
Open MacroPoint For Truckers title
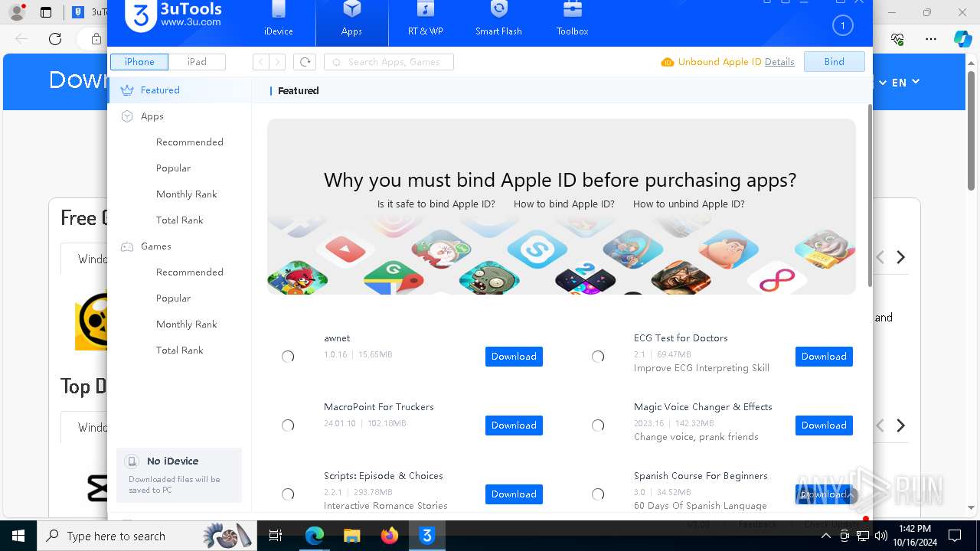click(378, 407)
